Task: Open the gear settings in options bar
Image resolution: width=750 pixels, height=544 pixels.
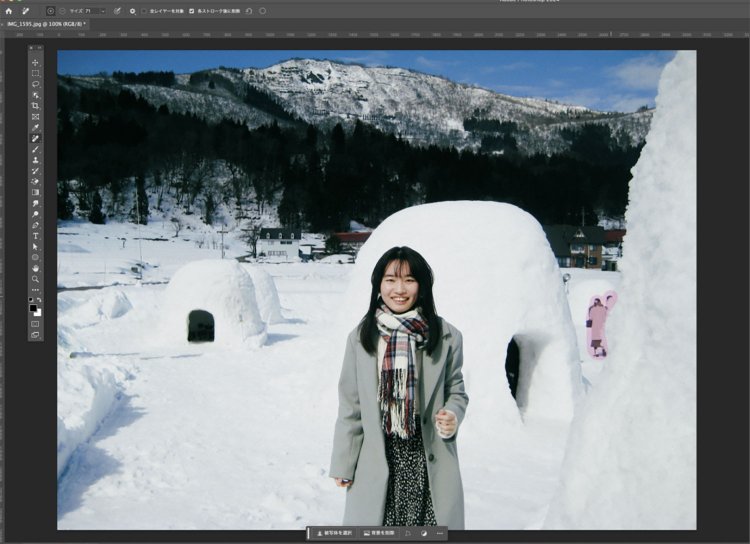Action: coord(132,11)
